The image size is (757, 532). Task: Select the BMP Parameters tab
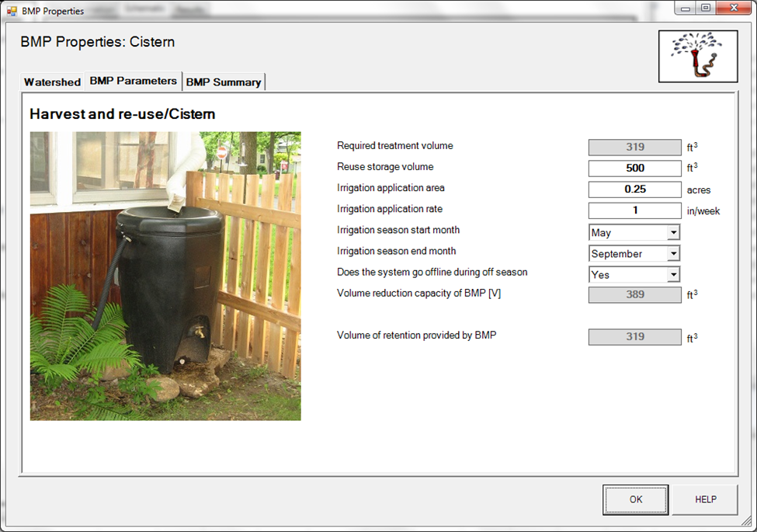click(x=133, y=81)
